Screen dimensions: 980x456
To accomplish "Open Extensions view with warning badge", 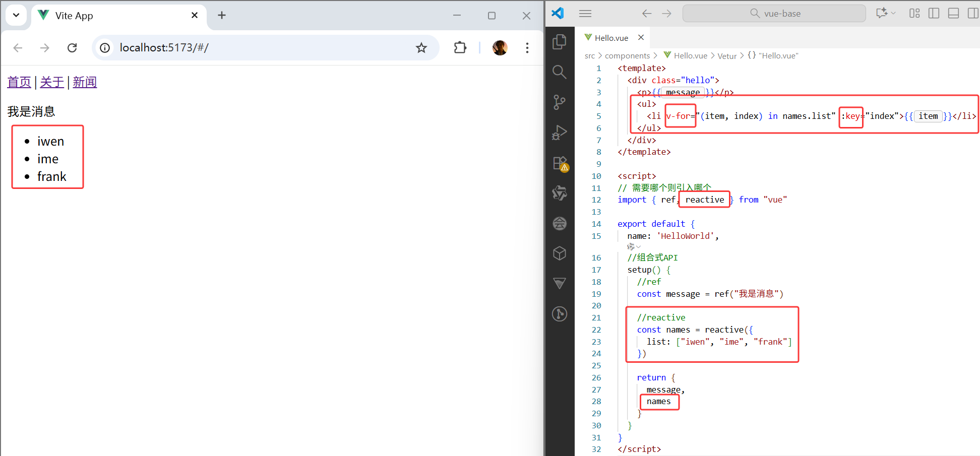I will [x=560, y=163].
